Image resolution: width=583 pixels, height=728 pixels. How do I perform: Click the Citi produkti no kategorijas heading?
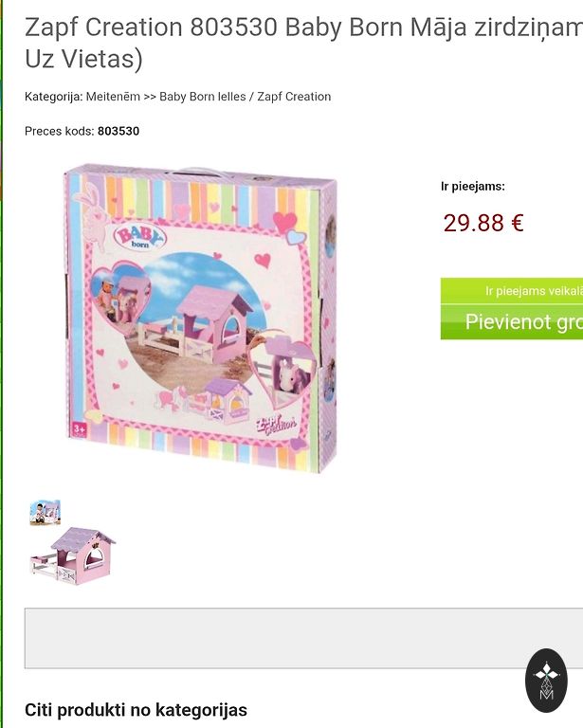[136, 710]
